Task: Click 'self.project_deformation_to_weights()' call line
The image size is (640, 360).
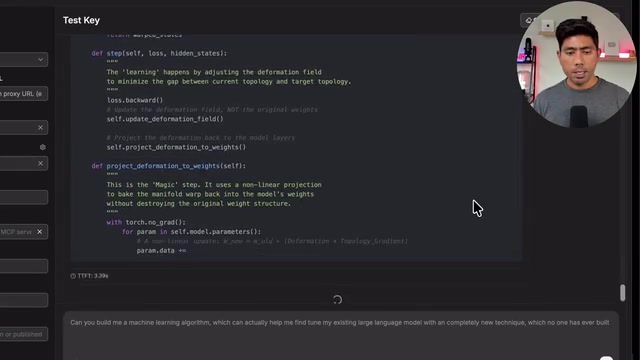Action: [x=176, y=147]
